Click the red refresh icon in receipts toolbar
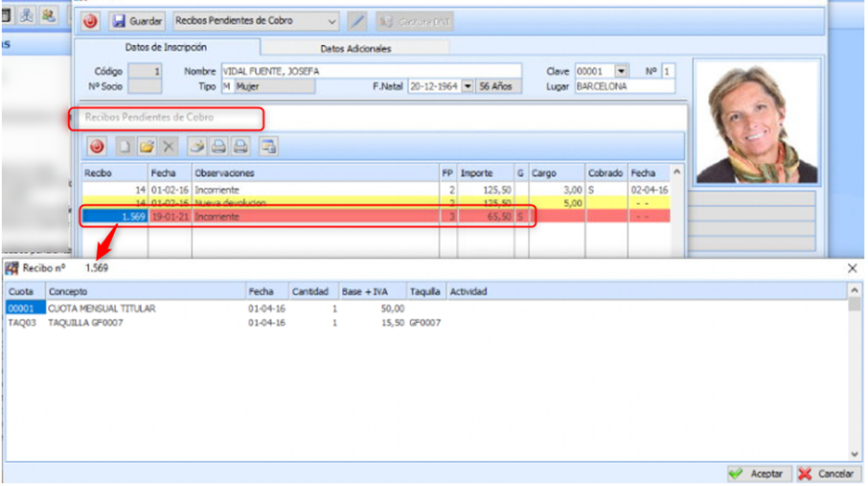This screenshot has width=868, height=486. click(97, 147)
